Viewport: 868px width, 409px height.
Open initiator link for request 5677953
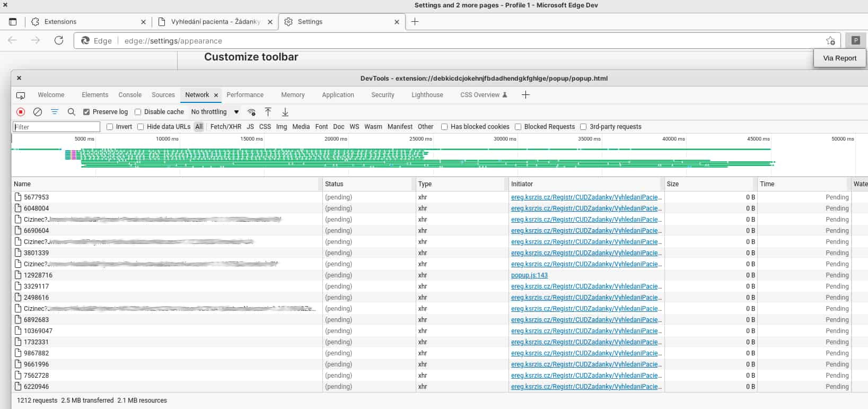point(586,197)
